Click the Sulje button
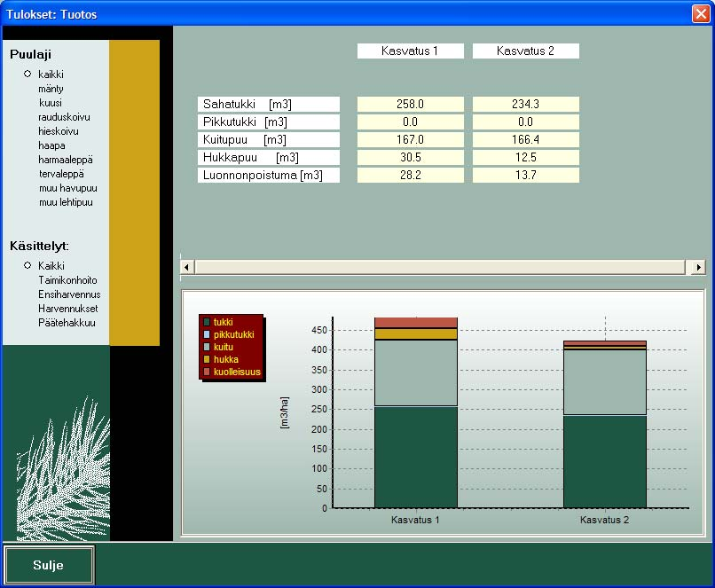 tap(49, 565)
